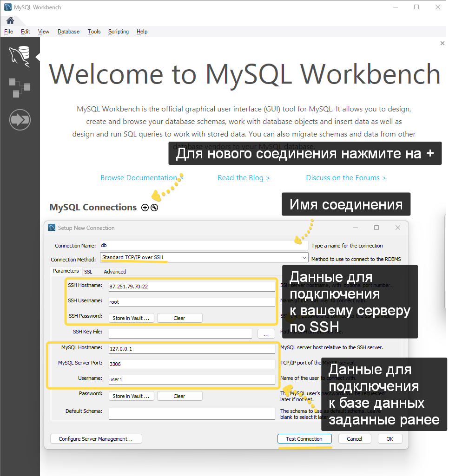Viewport: 449px width, 476px height.
Task: Click the MySQL Connections heading
Action: click(93, 207)
